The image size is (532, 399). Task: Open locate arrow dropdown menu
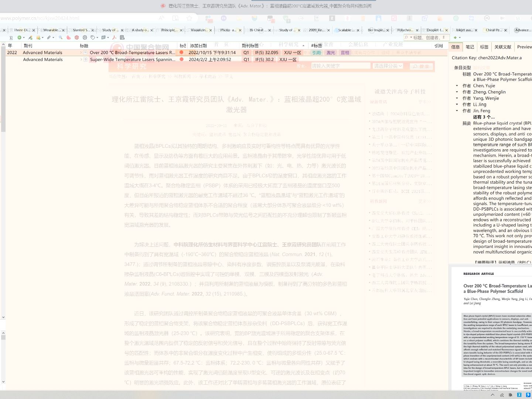click(460, 37)
